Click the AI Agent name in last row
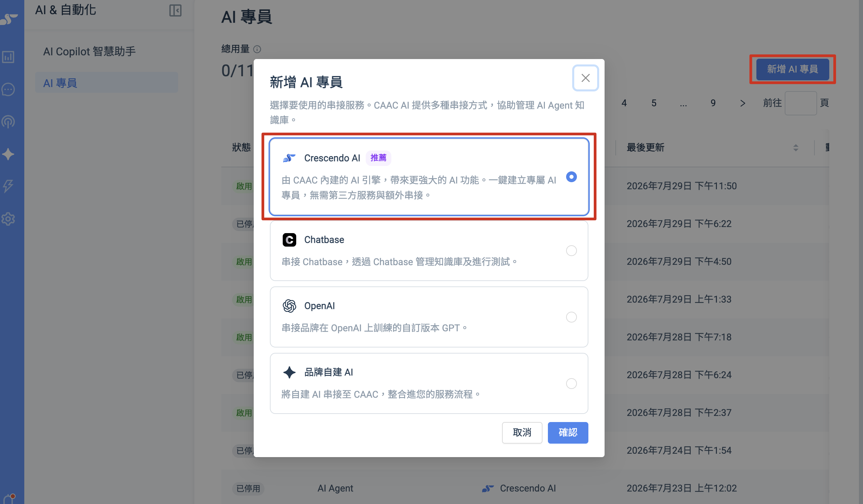The width and height of the screenshot is (863, 504). click(x=335, y=488)
